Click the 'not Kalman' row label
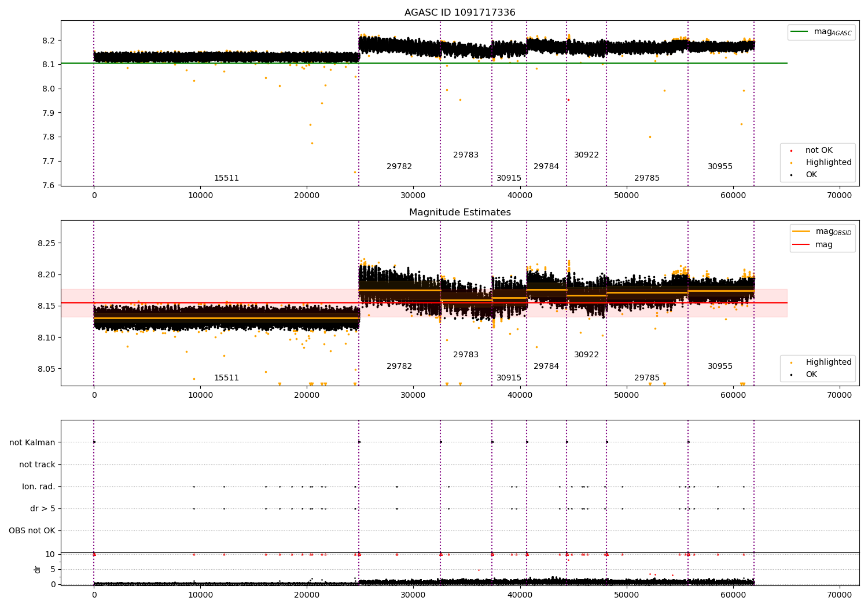 coord(32,442)
